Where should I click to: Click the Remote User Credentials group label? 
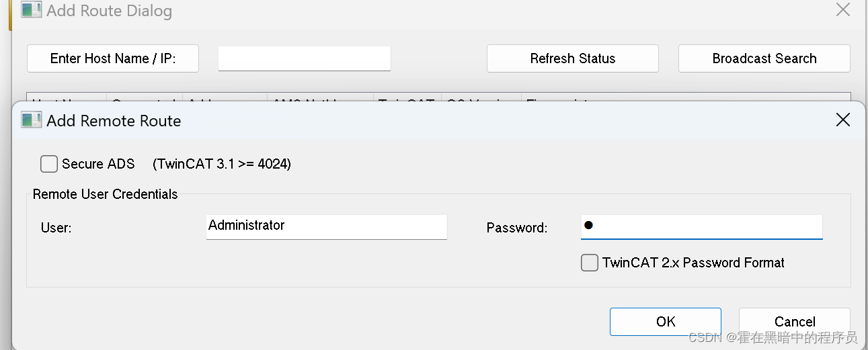click(106, 194)
